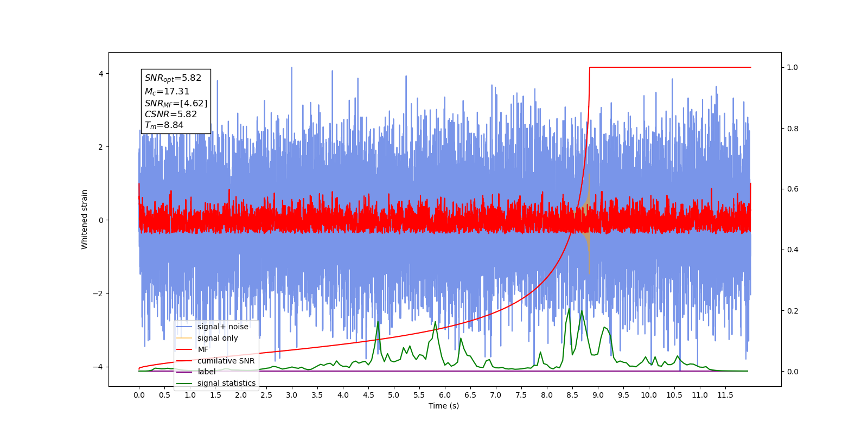The width and height of the screenshot is (868, 434).
Task: Click the 6.0 tick on time axis
Action: [445, 395]
